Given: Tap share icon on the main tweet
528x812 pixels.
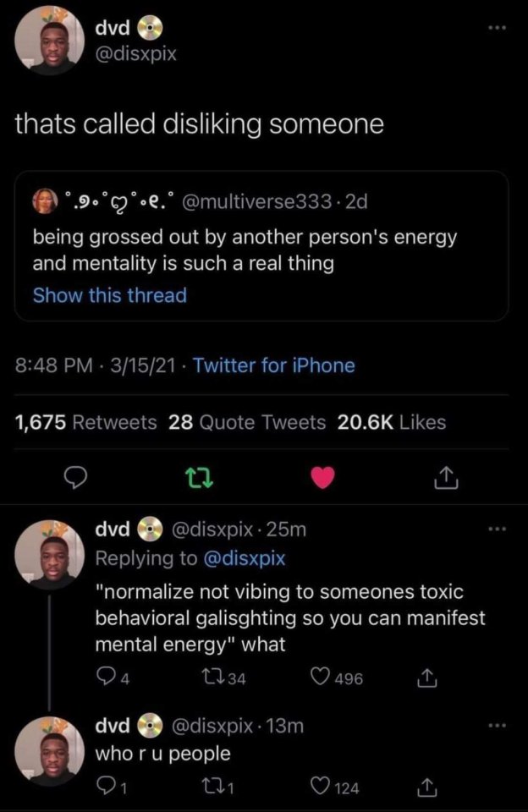Looking at the screenshot, I should coord(445,480).
